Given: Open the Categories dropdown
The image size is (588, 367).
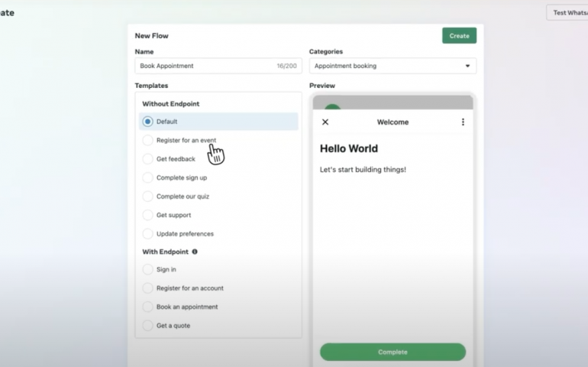Looking at the screenshot, I should coord(392,67).
